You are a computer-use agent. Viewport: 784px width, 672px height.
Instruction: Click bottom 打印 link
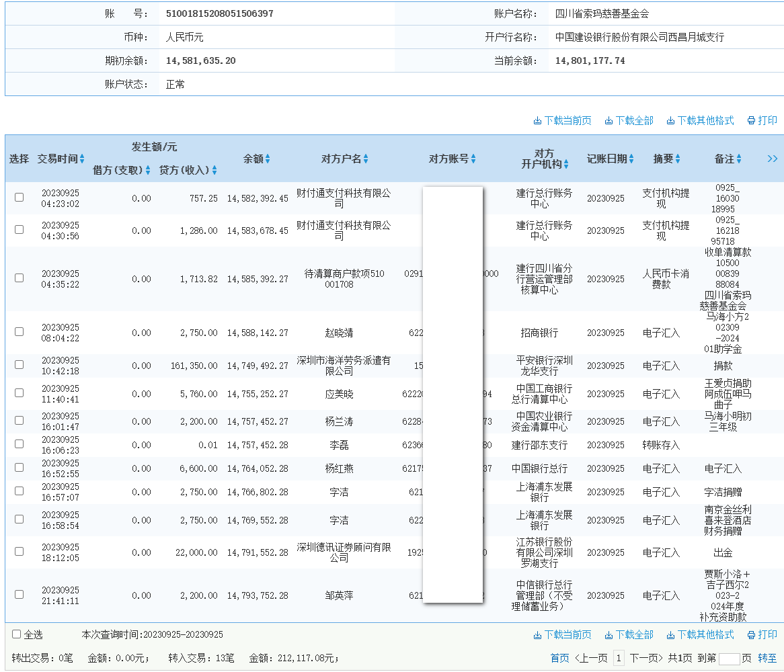coord(767,635)
